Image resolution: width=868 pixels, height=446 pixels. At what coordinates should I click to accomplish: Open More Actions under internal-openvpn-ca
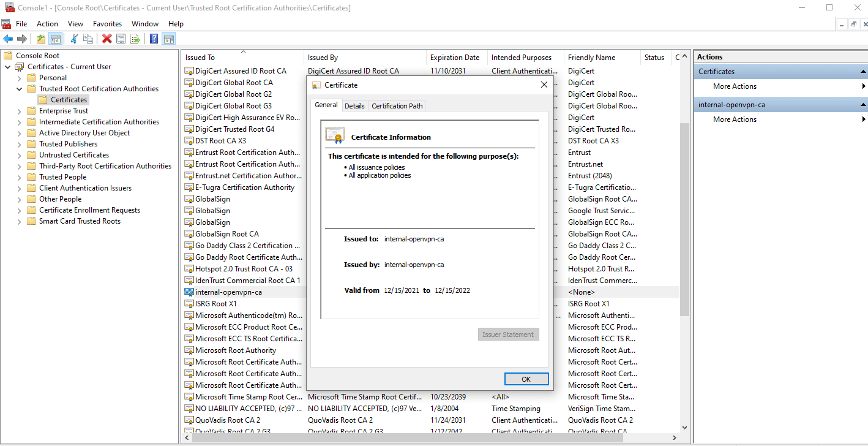tap(735, 119)
